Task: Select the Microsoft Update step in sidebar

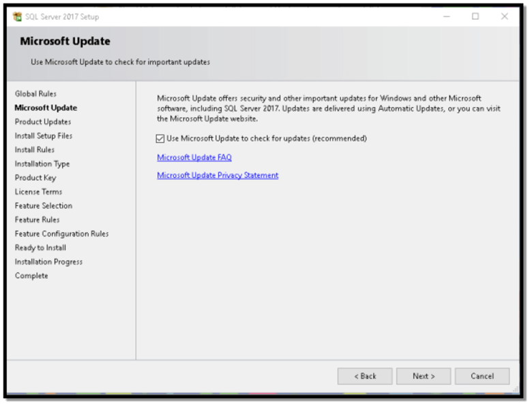Action: [46, 108]
